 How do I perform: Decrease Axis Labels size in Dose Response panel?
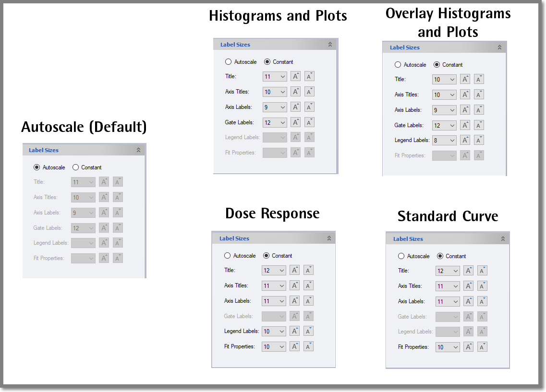(x=308, y=300)
